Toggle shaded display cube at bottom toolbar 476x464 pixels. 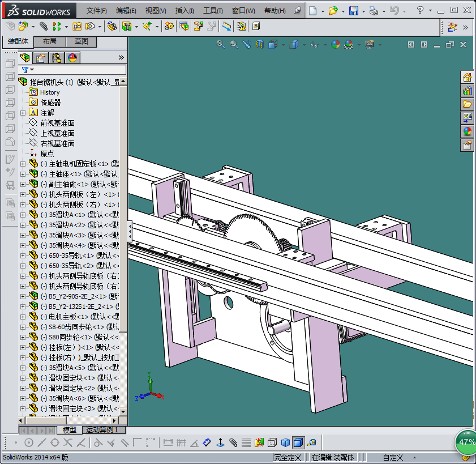[x=285, y=442]
